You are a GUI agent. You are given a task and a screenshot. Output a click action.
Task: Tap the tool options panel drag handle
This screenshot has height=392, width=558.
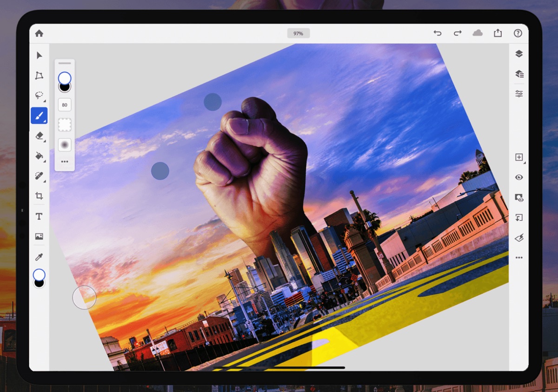point(65,63)
